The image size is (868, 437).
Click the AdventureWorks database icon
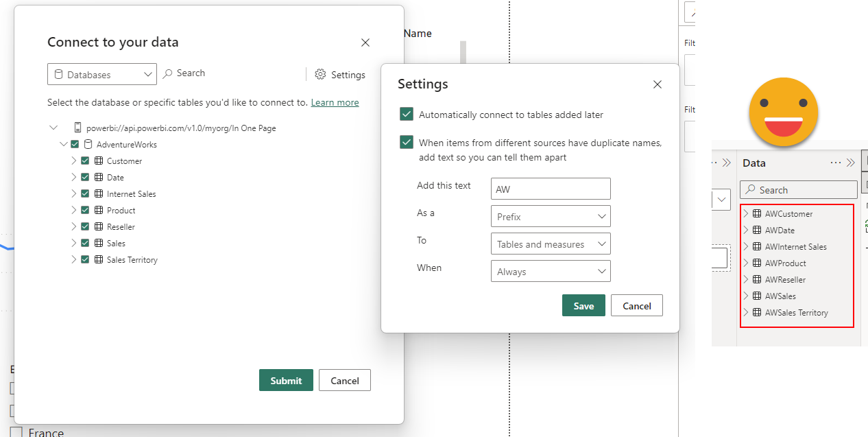pyautogui.click(x=88, y=145)
